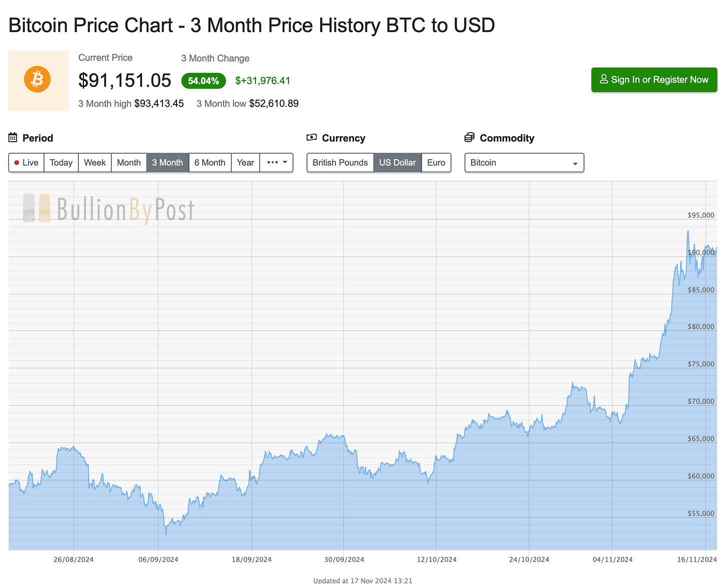The image size is (728, 588).
Task: Click the red Live indicator dot
Action: 16,163
